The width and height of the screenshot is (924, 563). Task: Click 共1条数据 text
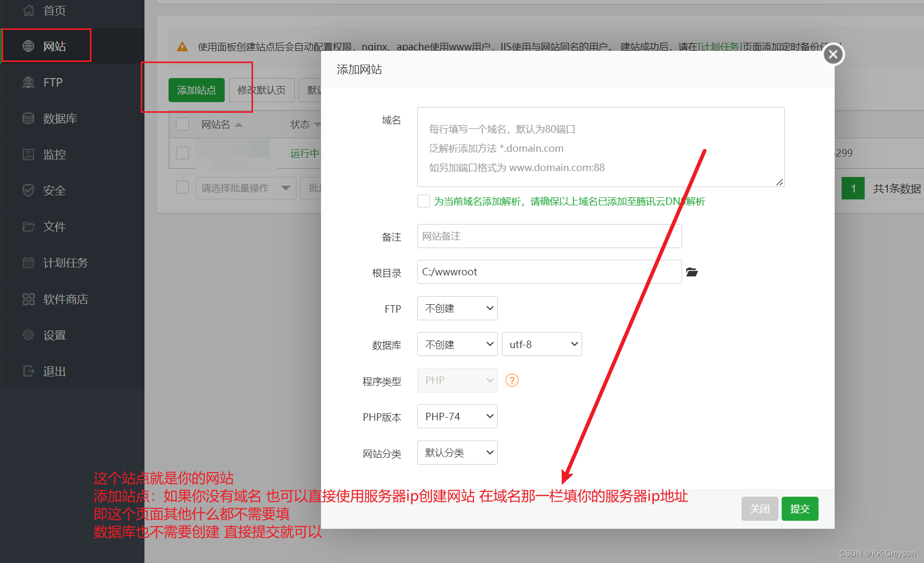[x=897, y=188]
